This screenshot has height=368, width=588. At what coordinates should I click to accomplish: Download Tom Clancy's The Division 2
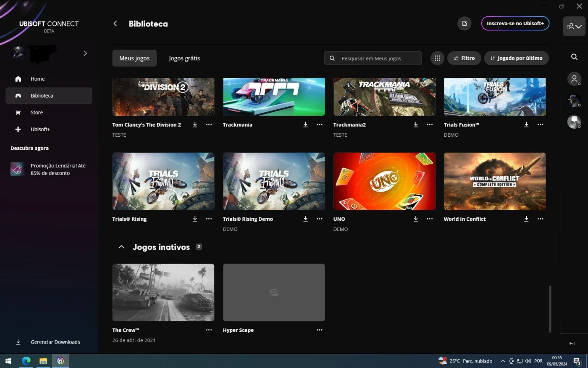(x=195, y=124)
